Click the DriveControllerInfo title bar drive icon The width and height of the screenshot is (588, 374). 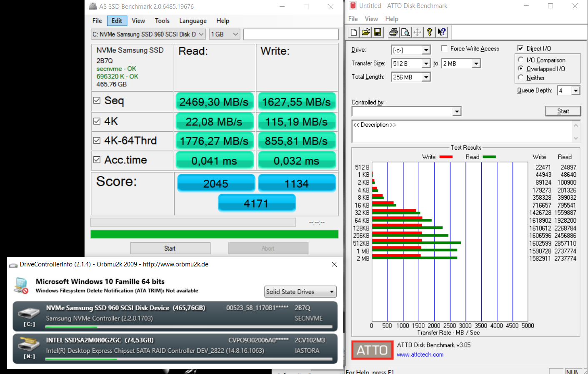[x=13, y=265]
